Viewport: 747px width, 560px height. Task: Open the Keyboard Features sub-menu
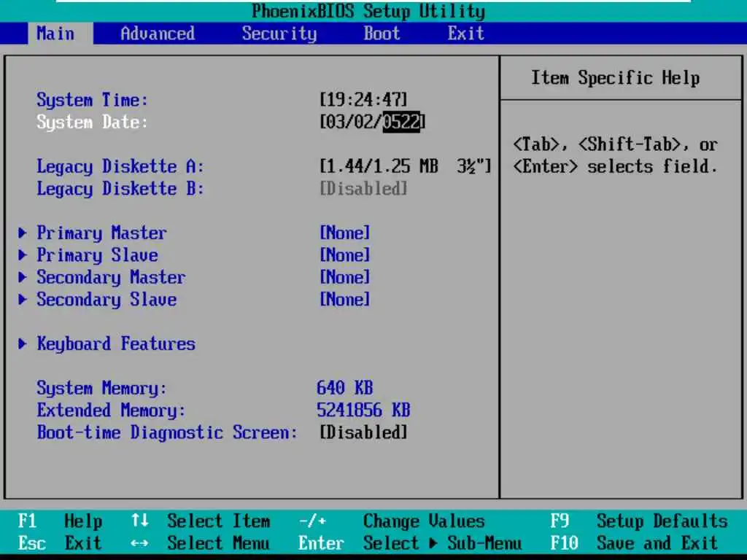point(116,344)
